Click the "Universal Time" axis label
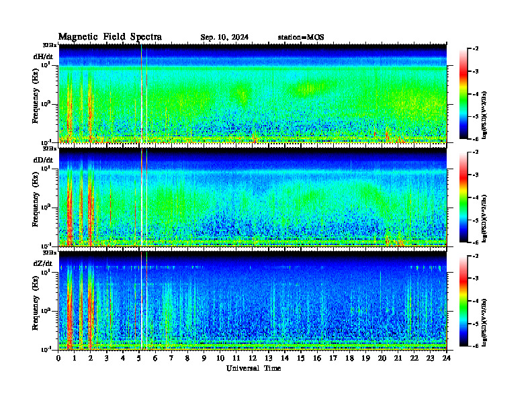The image size is (532, 411). pos(253,368)
